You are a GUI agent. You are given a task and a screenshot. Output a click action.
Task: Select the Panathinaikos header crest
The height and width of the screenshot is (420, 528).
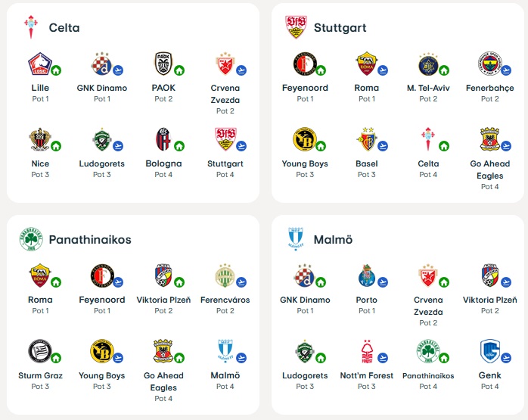(30, 239)
